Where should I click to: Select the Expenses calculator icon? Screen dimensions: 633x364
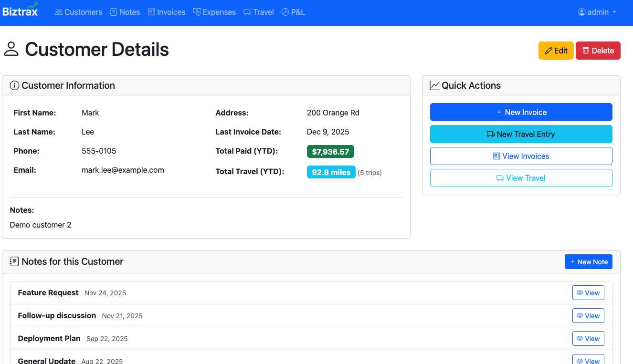click(196, 12)
